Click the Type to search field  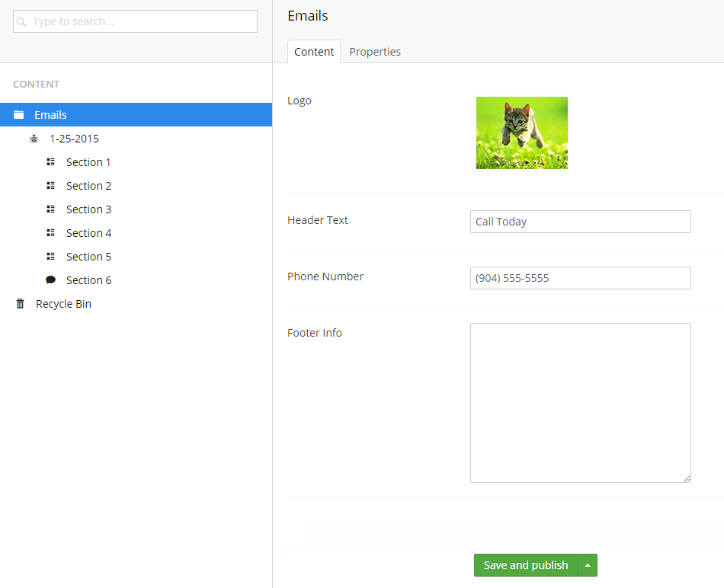pyautogui.click(x=143, y=21)
